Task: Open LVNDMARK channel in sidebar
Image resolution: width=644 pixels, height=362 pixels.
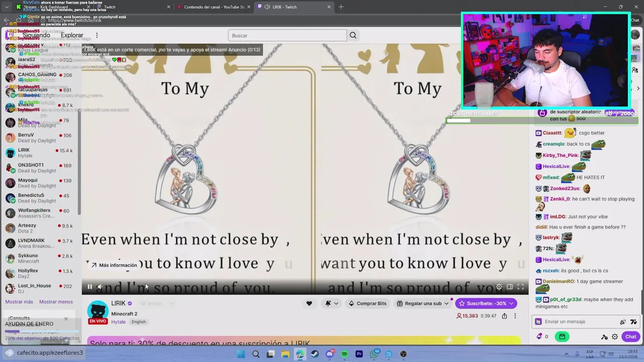Action: point(39,243)
